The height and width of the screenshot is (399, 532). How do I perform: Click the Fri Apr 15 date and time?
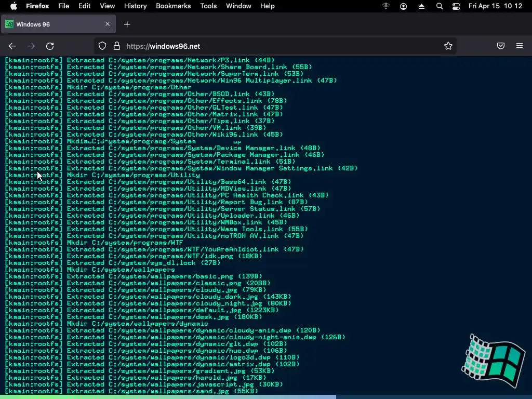click(x=495, y=6)
